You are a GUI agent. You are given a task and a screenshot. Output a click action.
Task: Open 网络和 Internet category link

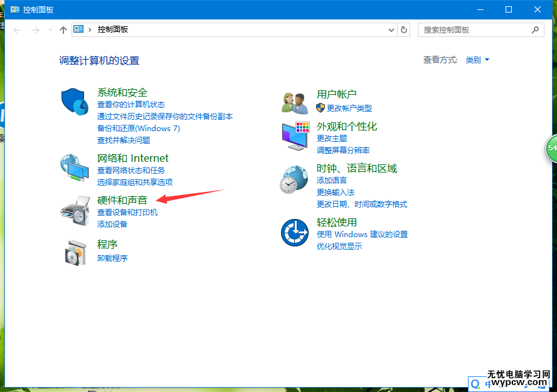click(133, 158)
